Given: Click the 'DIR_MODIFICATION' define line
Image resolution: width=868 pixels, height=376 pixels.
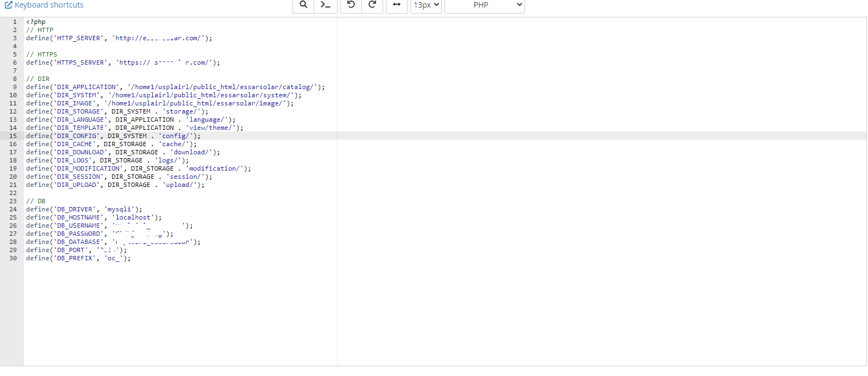Looking at the screenshot, I should click(139, 168).
